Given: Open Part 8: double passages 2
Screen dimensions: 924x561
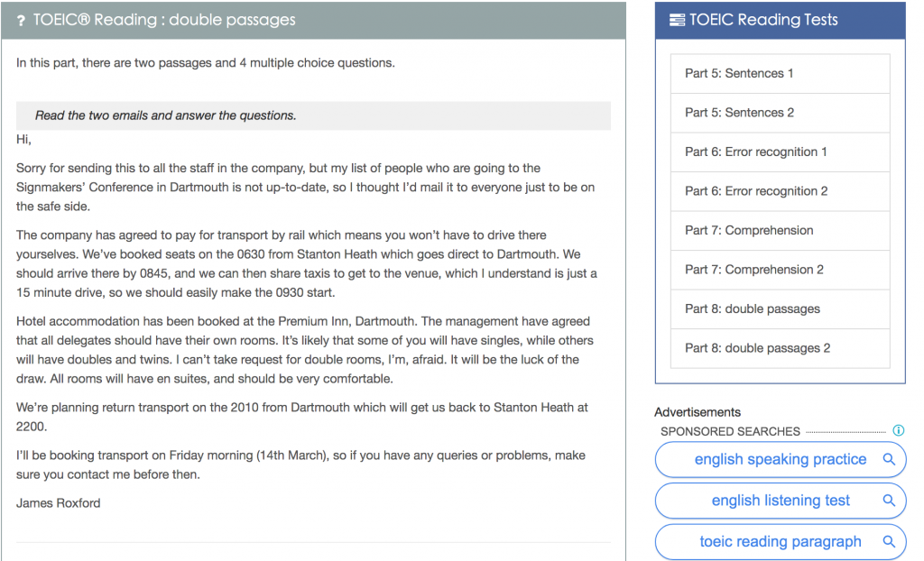Looking at the screenshot, I should point(780,348).
